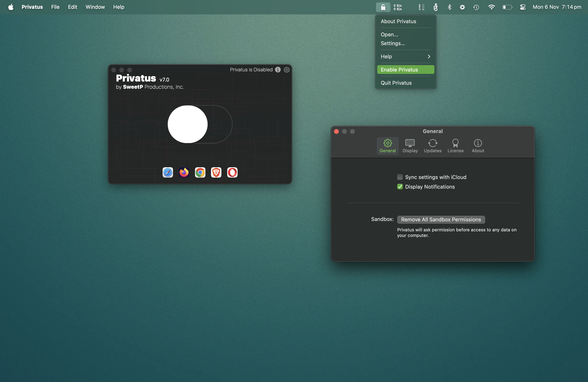Screen dimensions: 588x382
Task: Click the Safari browser icon in Privatus
Action: [168, 172]
